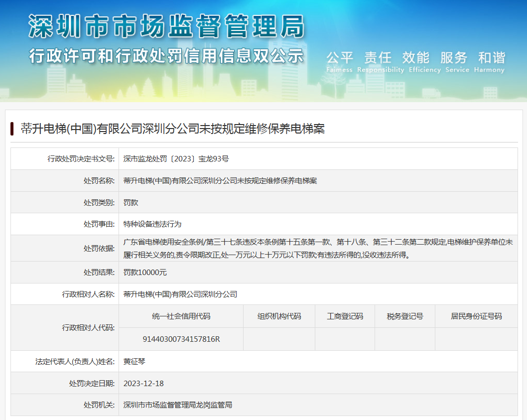Click the 处罚名称 row value
The image size is (527, 420).
click(x=220, y=180)
